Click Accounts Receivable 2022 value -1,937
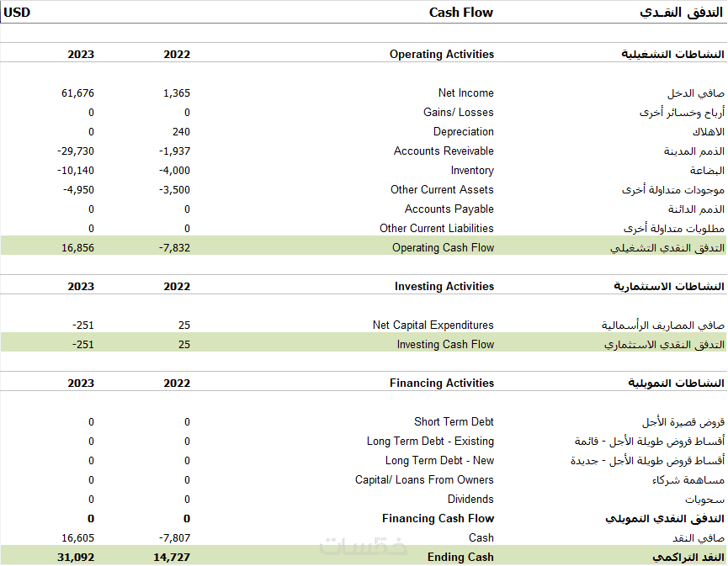This screenshot has height=566, width=728. click(x=174, y=151)
